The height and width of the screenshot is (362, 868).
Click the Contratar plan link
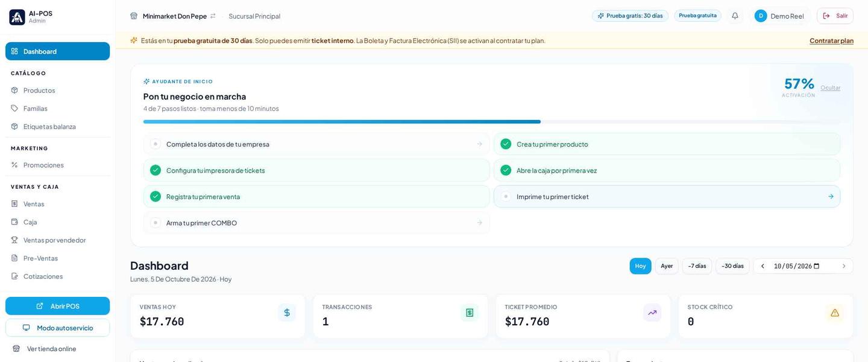click(831, 40)
